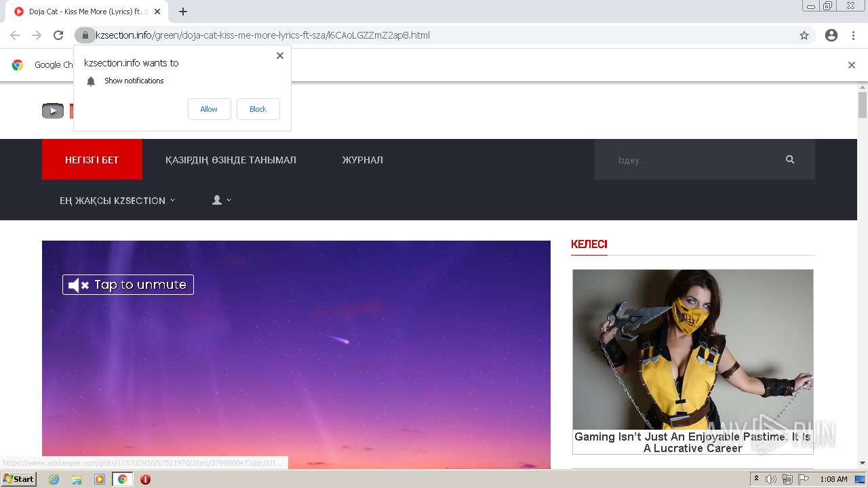The image size is (868, 488).
Task: Allow notifications from kzsection.info
Action: point(209,109)
